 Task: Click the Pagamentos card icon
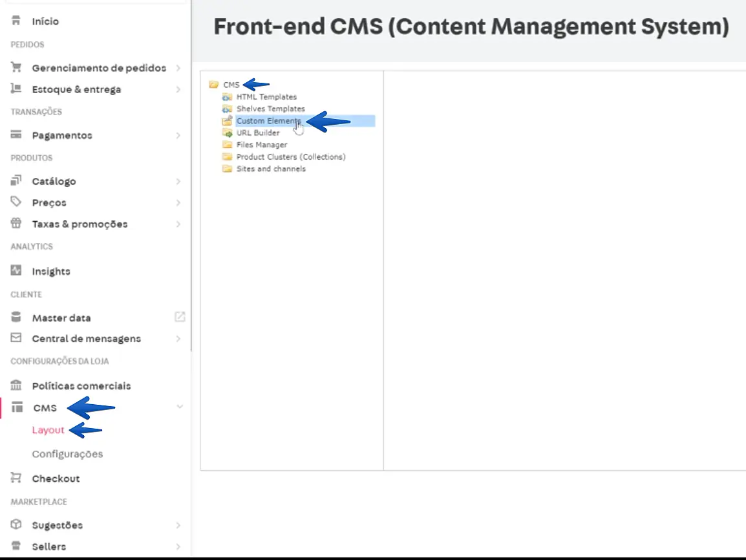[17, 135]
